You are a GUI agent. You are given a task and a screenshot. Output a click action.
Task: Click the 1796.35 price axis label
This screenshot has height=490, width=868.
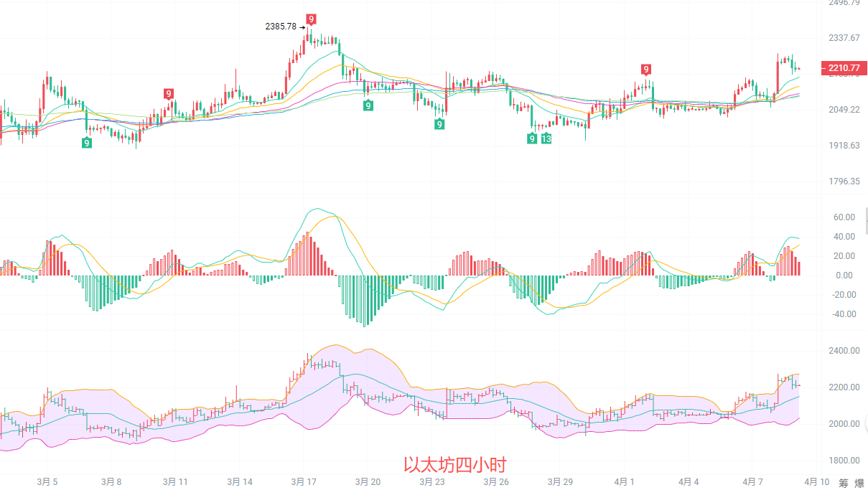point(844,182)
